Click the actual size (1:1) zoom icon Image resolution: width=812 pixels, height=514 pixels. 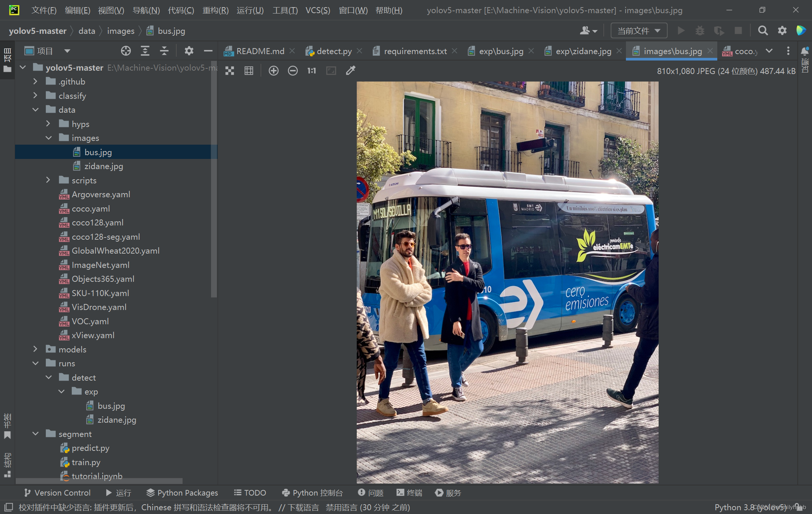pyautogui.click(x=312, y=70)
